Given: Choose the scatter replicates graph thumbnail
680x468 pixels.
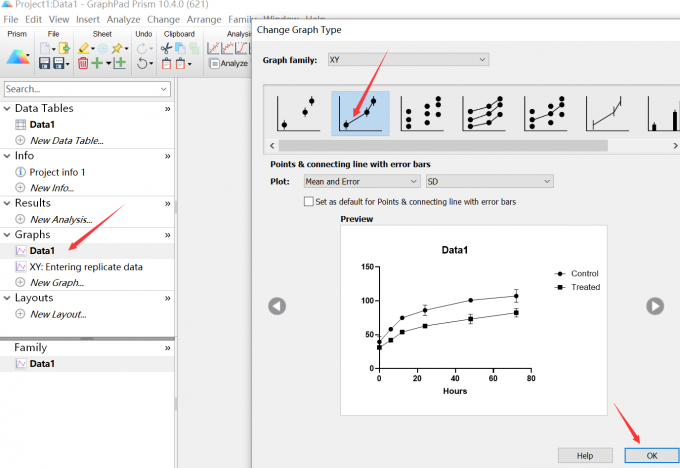Looking at the screenshot, I should coord(422,114).
